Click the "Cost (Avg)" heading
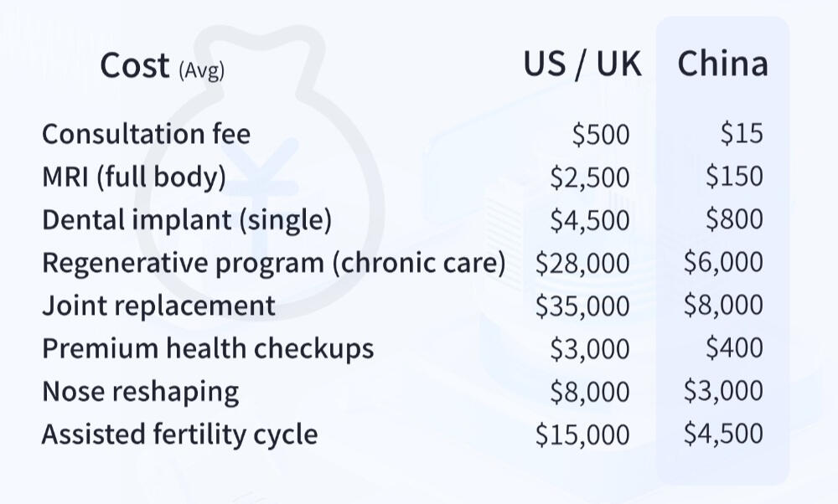This screenshot has height=504, width=838. pyautogui.click(x=162, y=66)
